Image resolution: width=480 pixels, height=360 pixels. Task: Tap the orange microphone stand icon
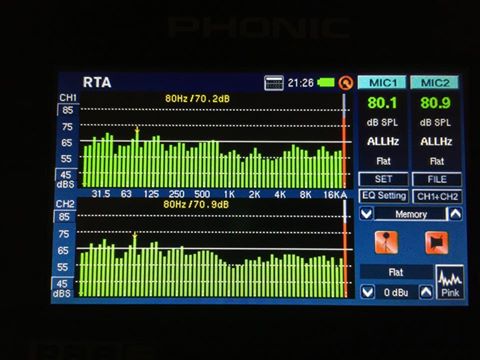pos(386,242)
